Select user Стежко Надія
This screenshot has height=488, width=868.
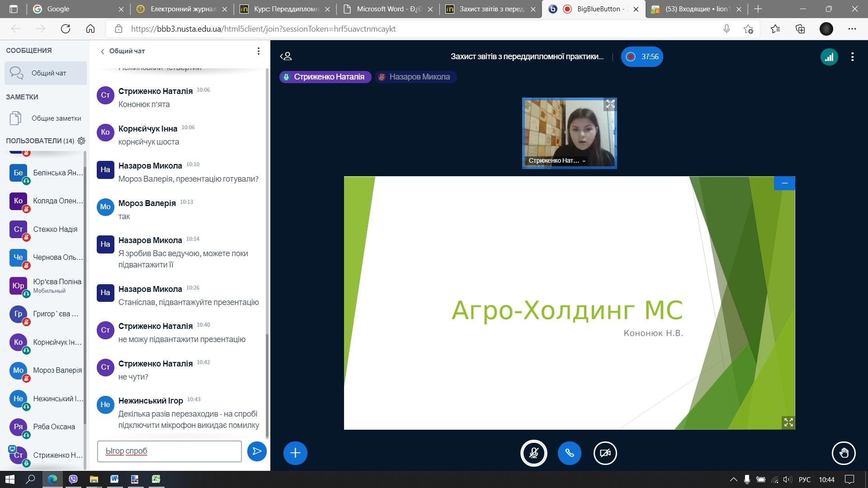coord(46,230)
